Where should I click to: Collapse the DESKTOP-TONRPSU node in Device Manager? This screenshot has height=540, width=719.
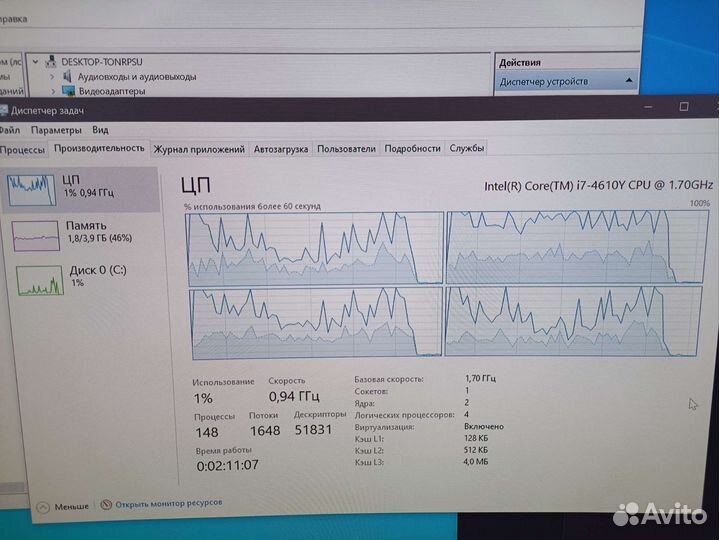[x=35, y=61]
